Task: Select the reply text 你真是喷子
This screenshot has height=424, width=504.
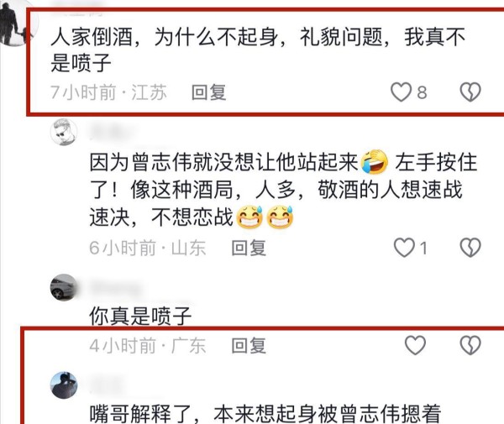Action: (x=140, y=316)
